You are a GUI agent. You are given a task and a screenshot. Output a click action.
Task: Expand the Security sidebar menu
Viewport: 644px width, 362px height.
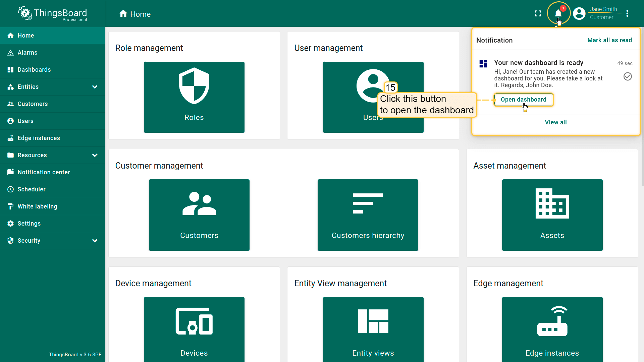coord(95,241)
